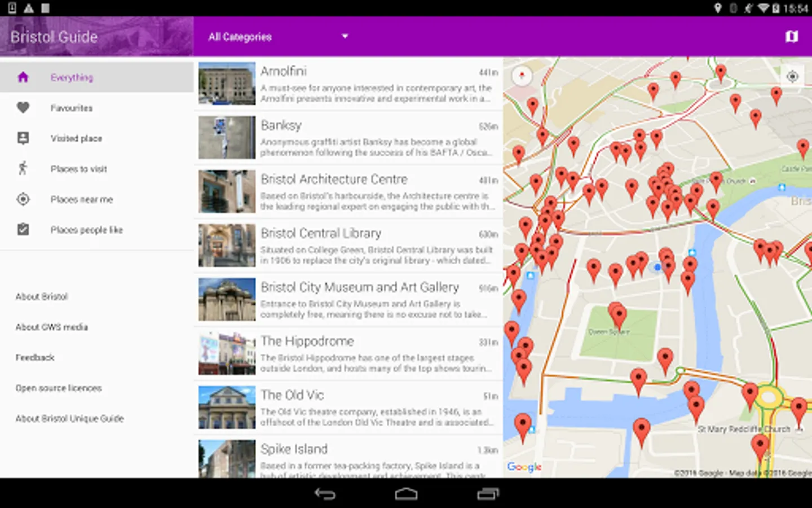Open the About GWS media link
The width and height of the screenshot is (812, 508).
[51, 327]
